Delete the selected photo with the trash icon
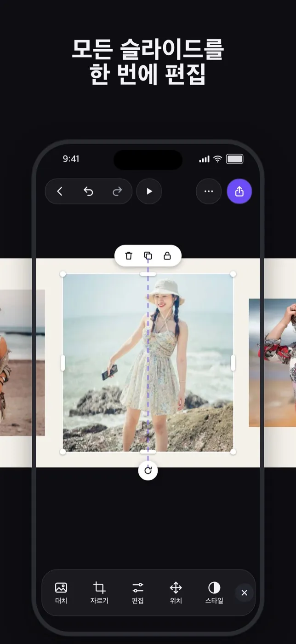 (x=129, y=255)
